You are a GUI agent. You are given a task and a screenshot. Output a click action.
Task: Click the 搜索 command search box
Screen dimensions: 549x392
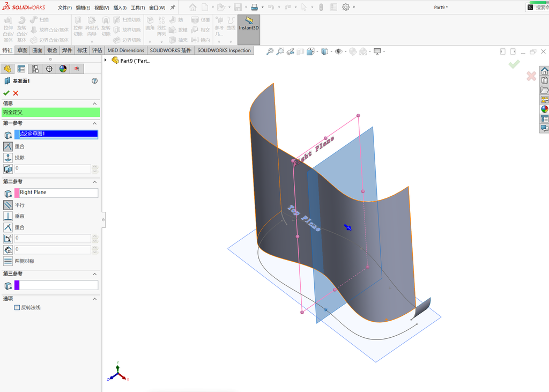[x=538, y=7]
